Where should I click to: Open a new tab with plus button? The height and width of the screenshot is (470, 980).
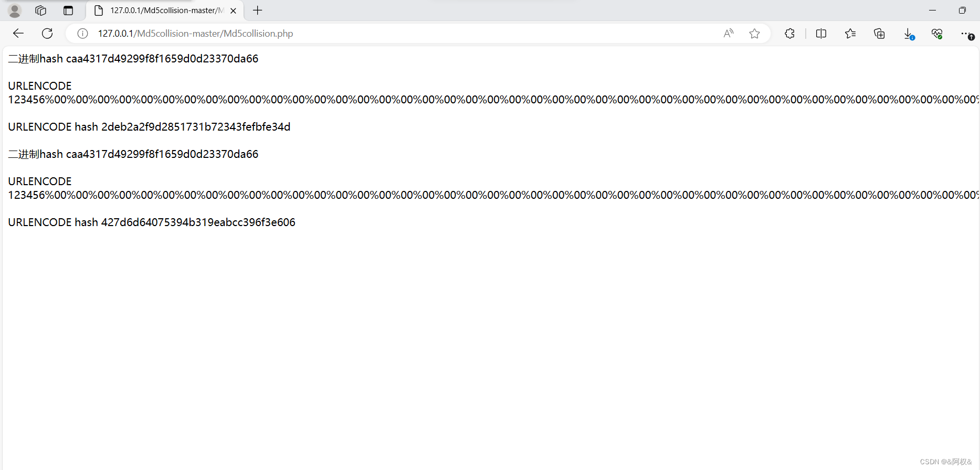pos(257,10)
